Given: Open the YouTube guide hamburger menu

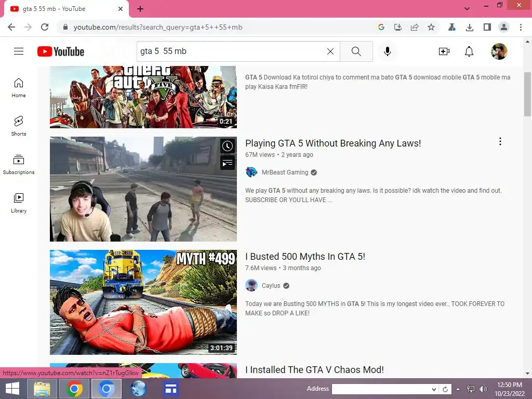Looking at the screenshot, I should click(x=19, y=51).
